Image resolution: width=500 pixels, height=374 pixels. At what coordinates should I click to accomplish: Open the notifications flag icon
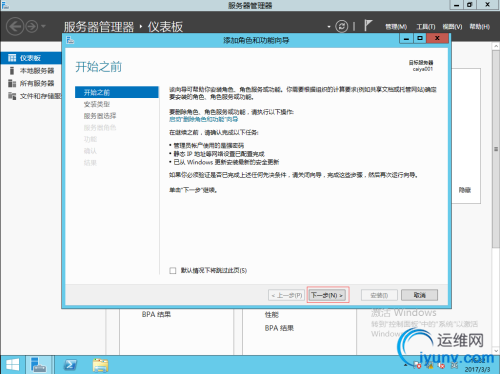coord(368,25)
